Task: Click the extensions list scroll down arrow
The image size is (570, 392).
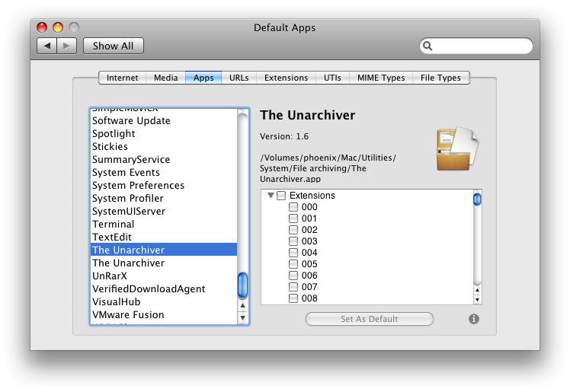Action: [x=477, y=300]
